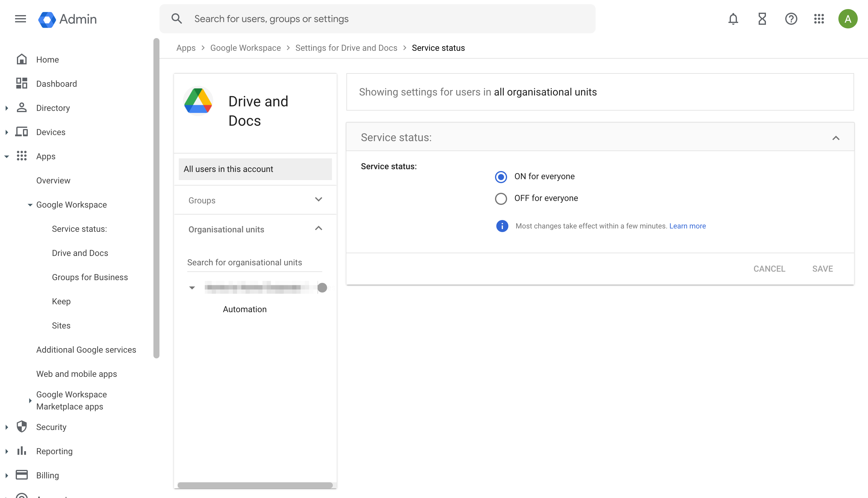Click the horizontal scrollbar under organisational units
868x498 pixels.
pos(255,485)
